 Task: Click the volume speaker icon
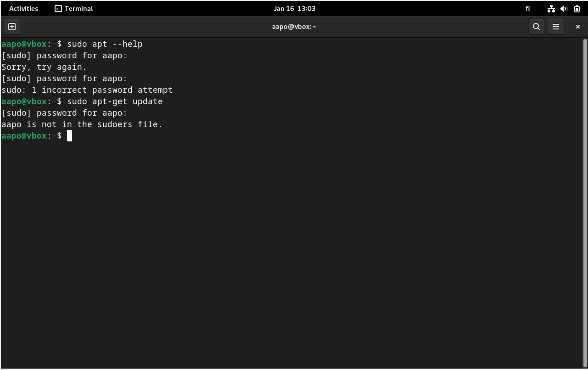[x=564, y=9]
